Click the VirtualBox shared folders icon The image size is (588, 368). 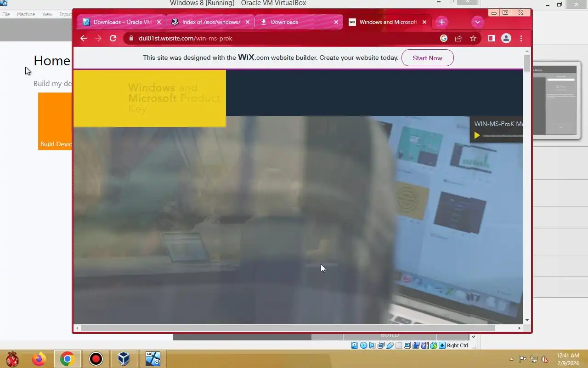coord(398,345)
